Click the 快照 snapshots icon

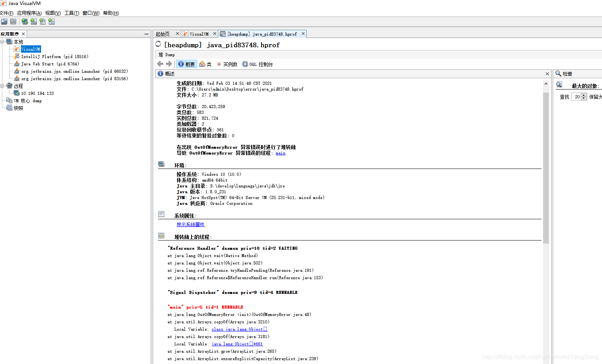[x=9, y=108]
